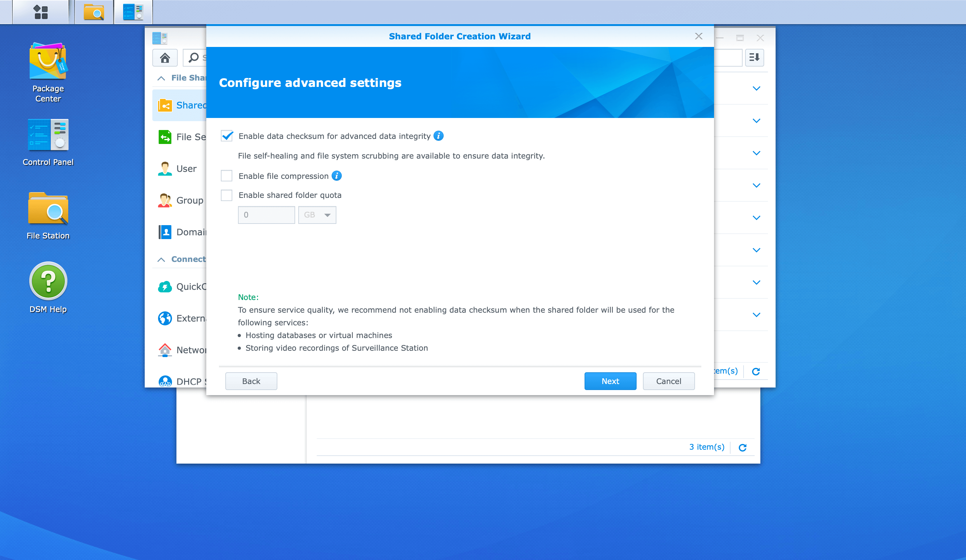Refresh the File Station item list
Screen dimensions: 966x560
click(743, 447)
